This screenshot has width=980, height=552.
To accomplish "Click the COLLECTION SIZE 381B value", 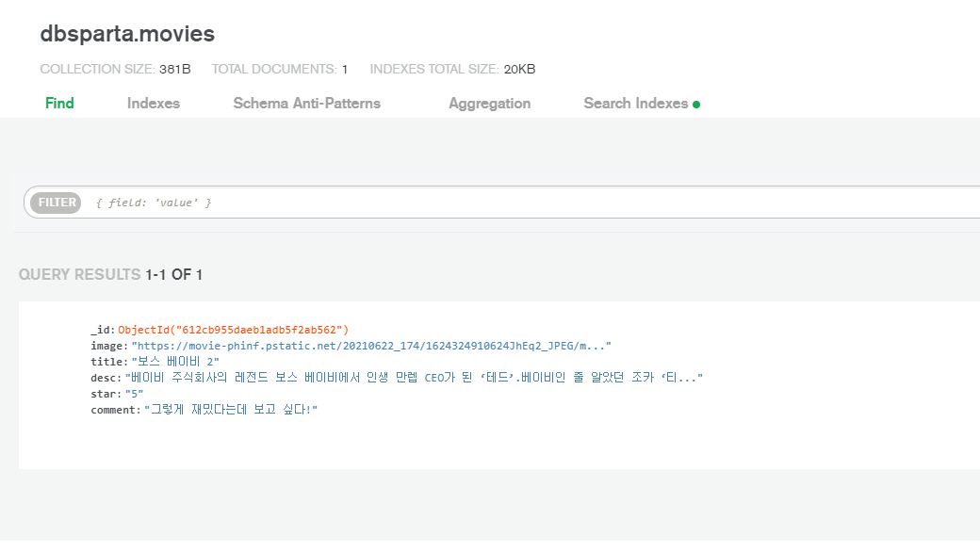I will (x=175, y=70).
